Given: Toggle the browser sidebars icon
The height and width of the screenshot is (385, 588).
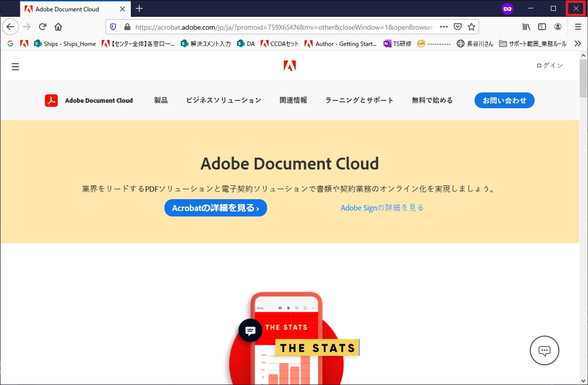Looking at the screenshot, I should 542,27.
